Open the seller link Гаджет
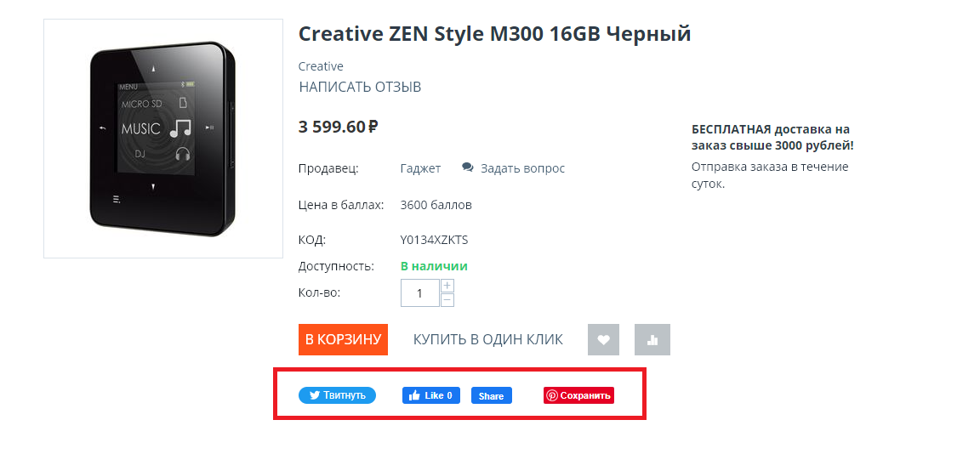 click(x=420, y=168)
